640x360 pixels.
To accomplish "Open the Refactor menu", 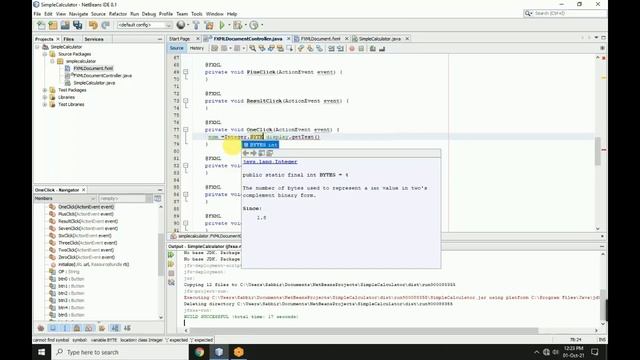I will [118, 14].
